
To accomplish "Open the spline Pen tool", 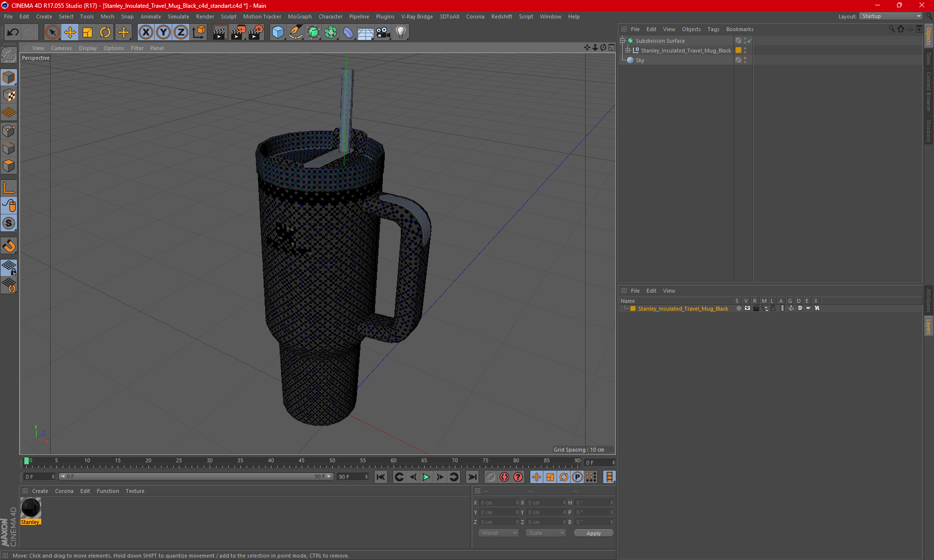I will click(295, 32).
